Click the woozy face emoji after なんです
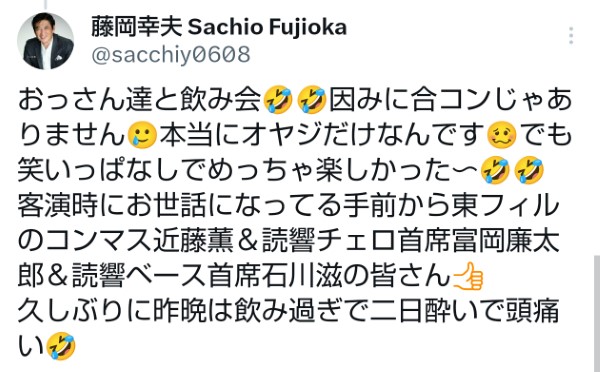Image resolution: width=600 pixels, height=372 pixels. click(x=502, y=136)
